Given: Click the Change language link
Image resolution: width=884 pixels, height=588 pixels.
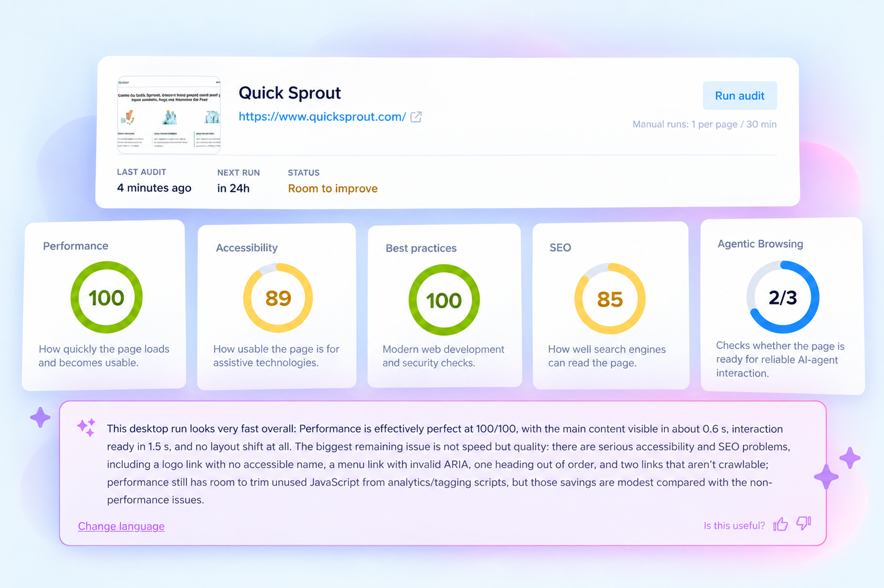Looking at the screenshot, I should [121, 526].
